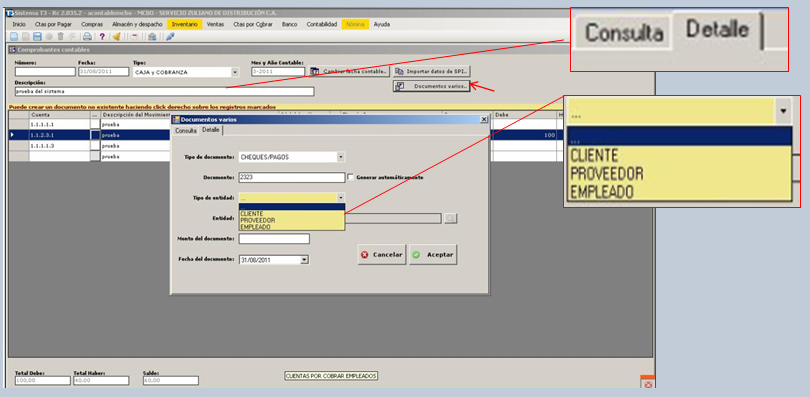
Task: Click the magnifier search icon beside Entidad
Action: (450, 218)
